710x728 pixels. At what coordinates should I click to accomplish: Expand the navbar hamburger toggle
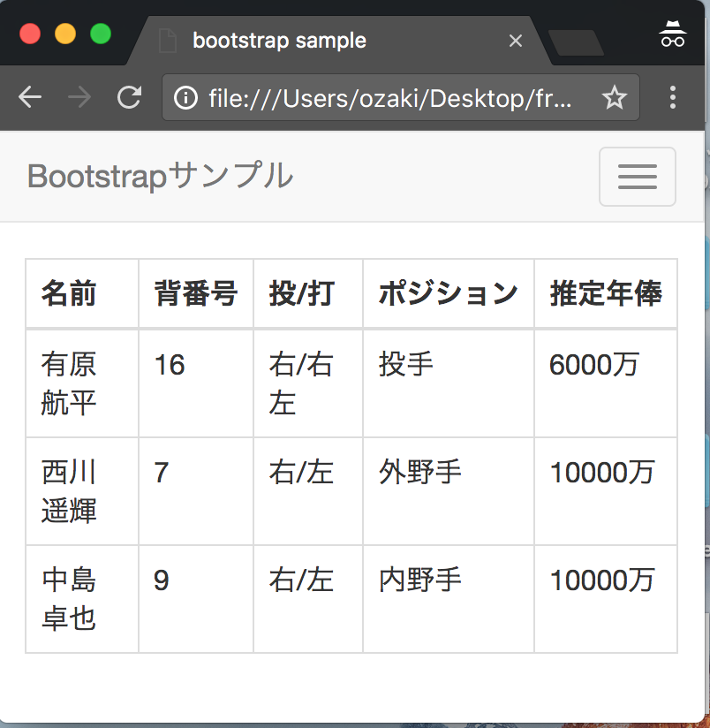pos(637,177)
